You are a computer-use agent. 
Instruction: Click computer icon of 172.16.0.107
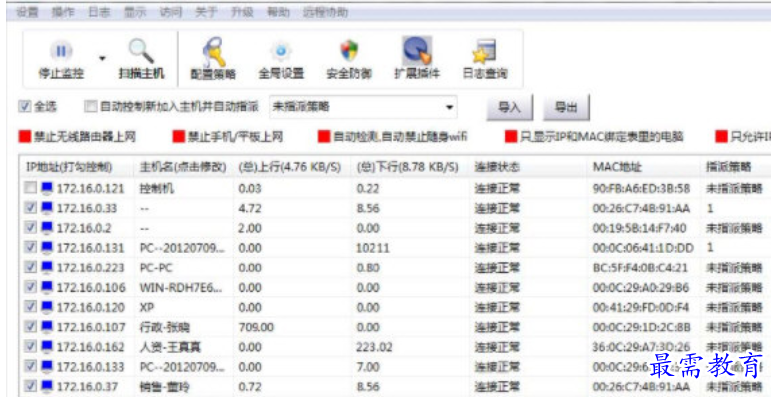pyautogui.click(x=47, y=327)
